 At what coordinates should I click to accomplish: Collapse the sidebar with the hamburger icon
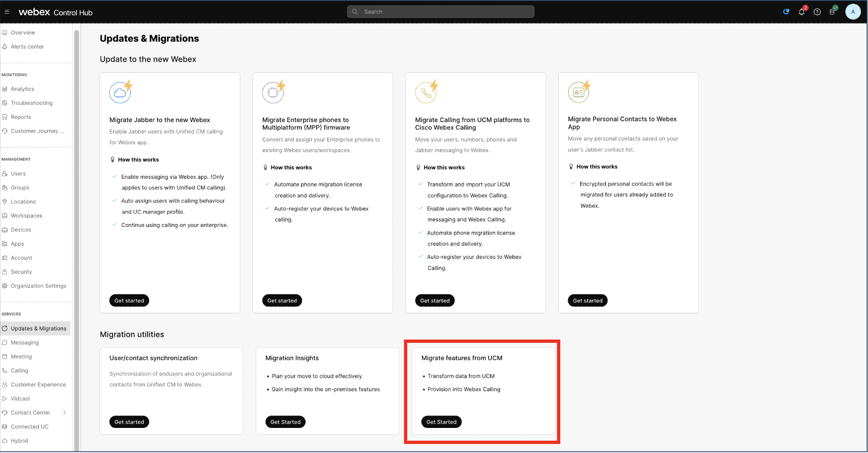pos(7,11)
